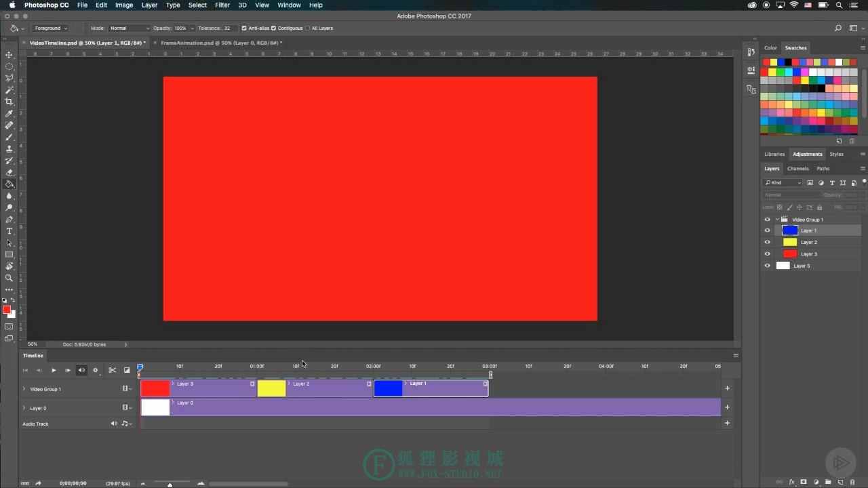Select the Brush tool
Screen dimensions: 868x488
click(9, 137)
